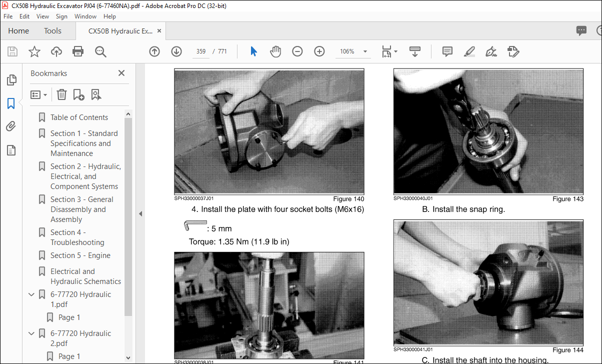Open the find text magnifier tool
The width and height of the screenshot is (602, 364).
click(101, 51)
